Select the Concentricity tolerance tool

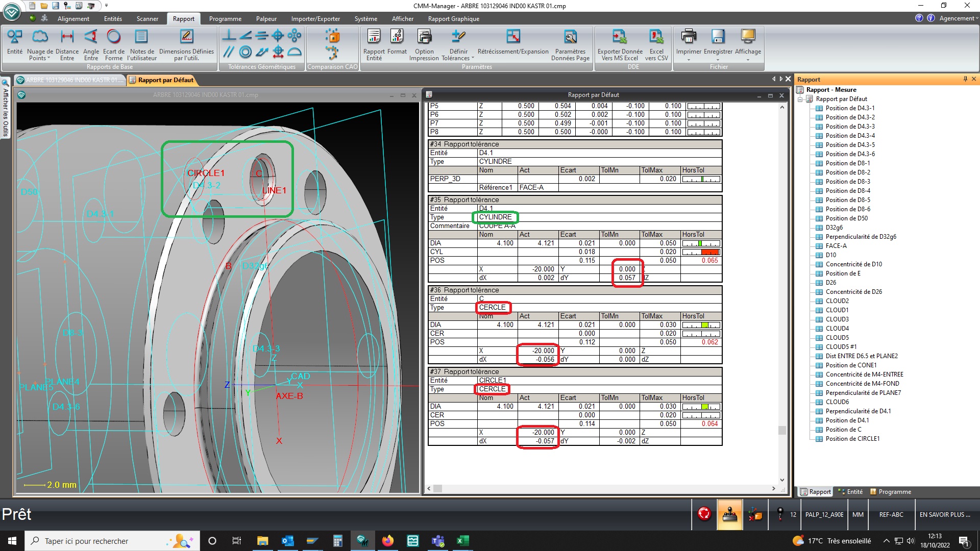coord(246,51)
